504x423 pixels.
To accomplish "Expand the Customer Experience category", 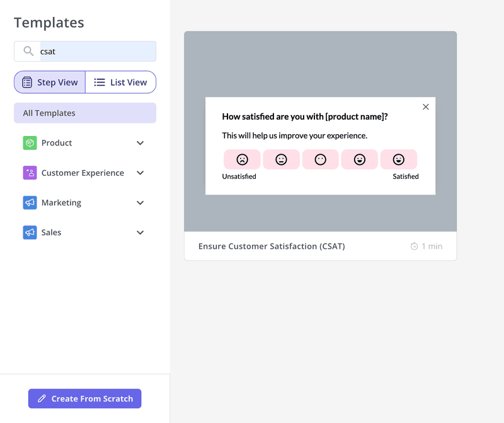I will (x=140, y=172).
